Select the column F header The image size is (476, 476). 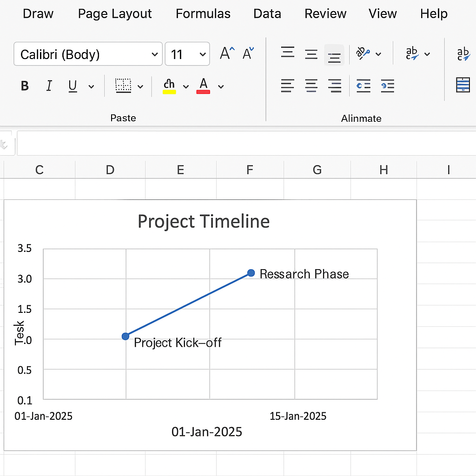[250, 170]
